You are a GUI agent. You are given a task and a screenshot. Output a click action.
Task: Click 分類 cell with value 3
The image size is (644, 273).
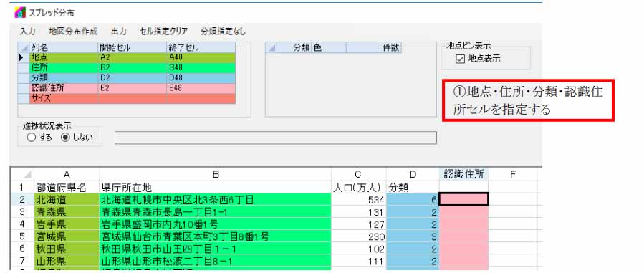[413, 237]
